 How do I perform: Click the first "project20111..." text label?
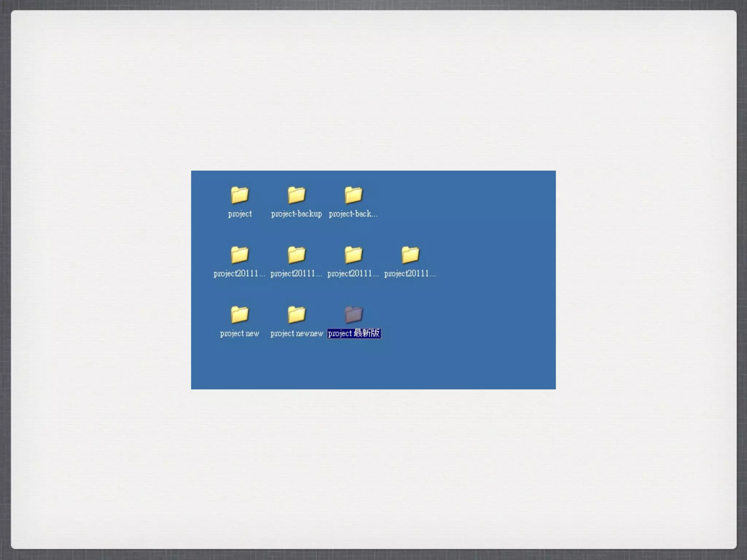(x=239, y=274)
